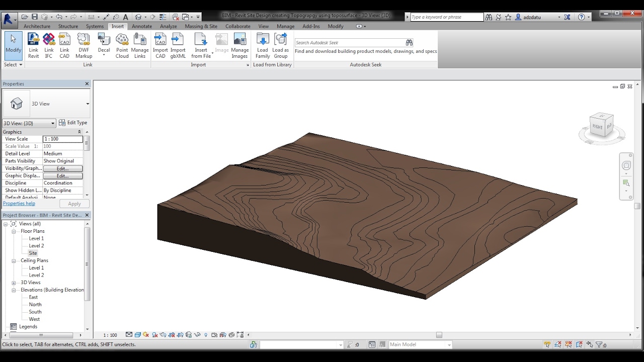644x362 pixels.
Task: Click the Import CAD icon
Action: (x=160, y=45)
